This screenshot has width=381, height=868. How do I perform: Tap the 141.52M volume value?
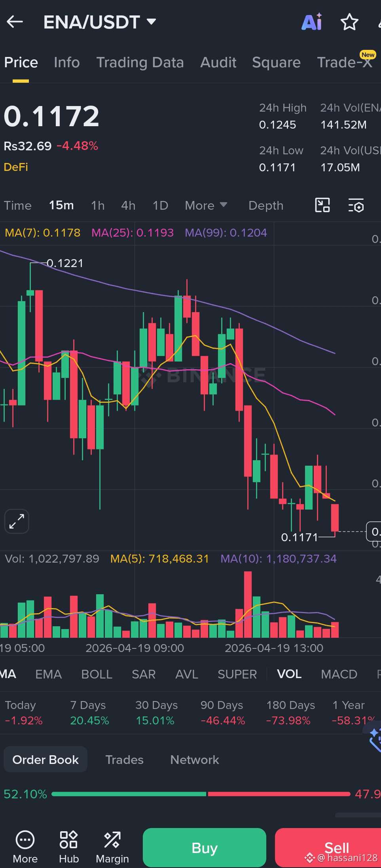click(x=343, y=125)
